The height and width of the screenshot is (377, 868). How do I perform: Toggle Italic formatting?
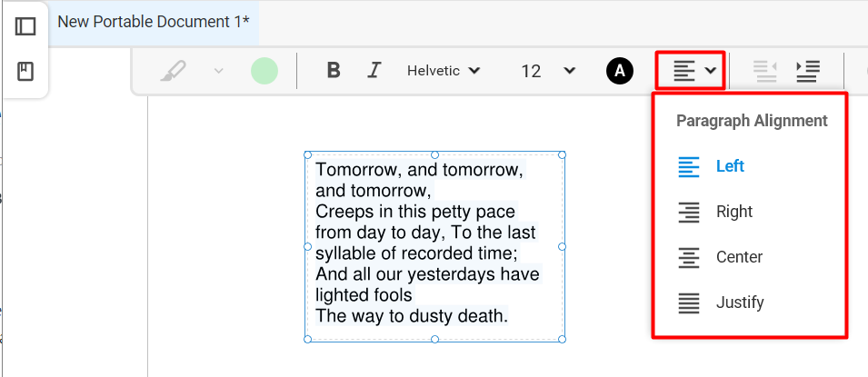click(374, 71)
